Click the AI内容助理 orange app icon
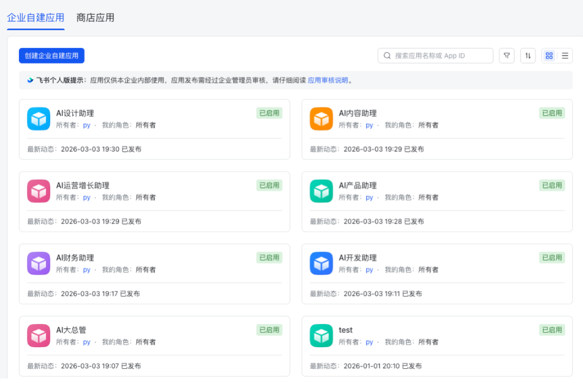 click(x=321, y=119)
